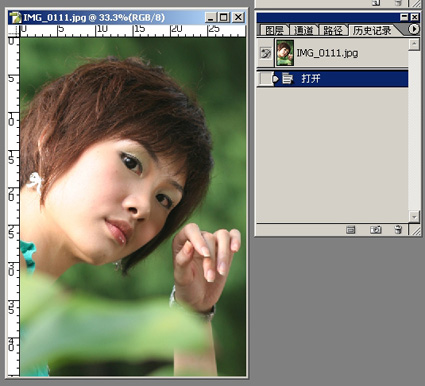Click history scrollbar down arrow
The image size is (425, 386).
point(414,217)
